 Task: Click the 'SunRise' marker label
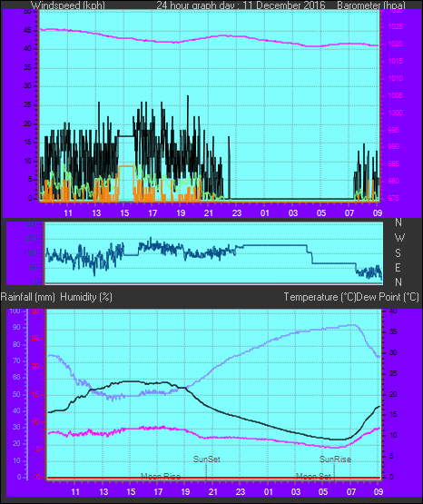335,460
